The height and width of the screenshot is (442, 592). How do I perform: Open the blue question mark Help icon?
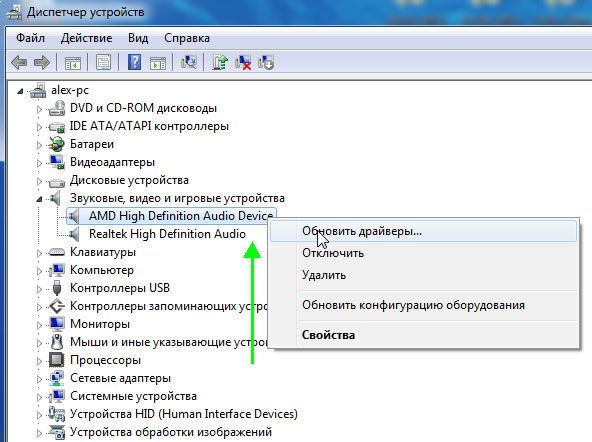pyautogui.click(x=134, y=62)
